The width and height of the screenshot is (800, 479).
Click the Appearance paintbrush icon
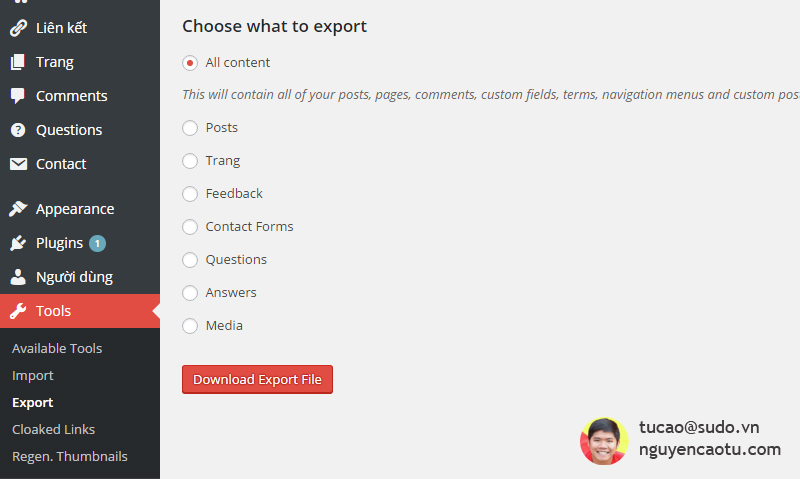click(18, 209)
